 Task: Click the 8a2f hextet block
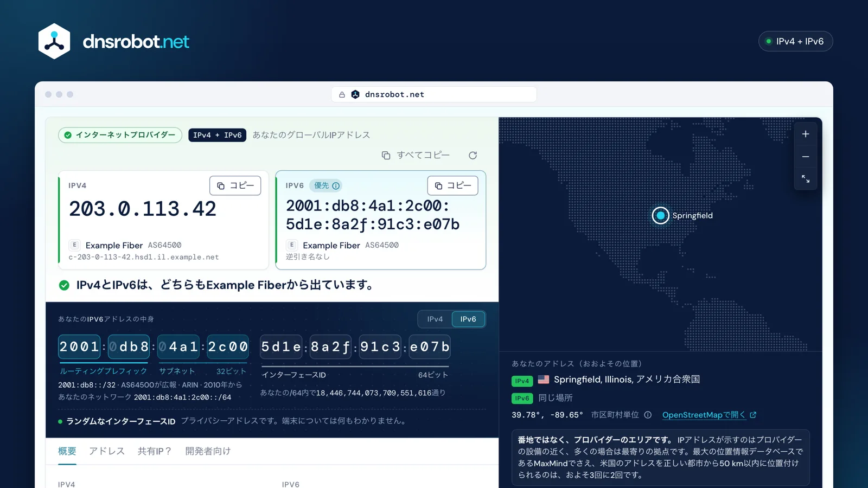tap(330, 347)
